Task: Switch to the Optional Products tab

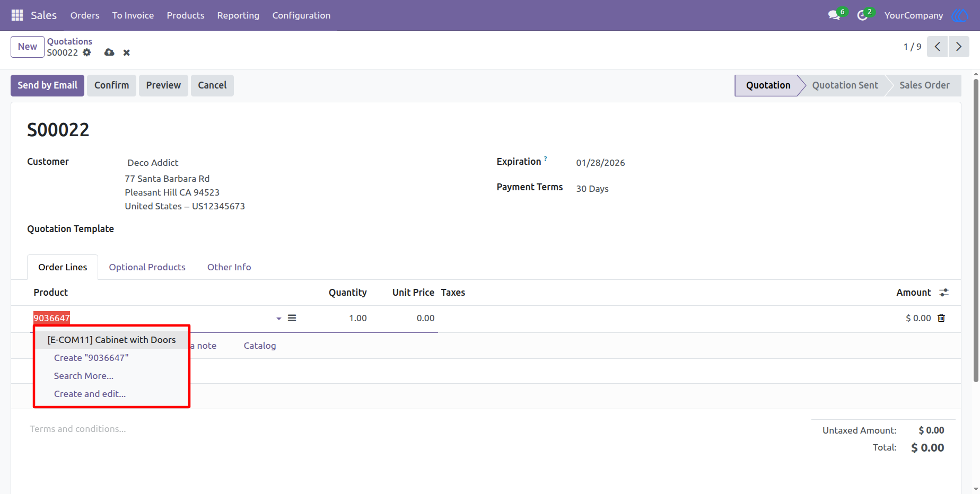Action: pos(147,267)
